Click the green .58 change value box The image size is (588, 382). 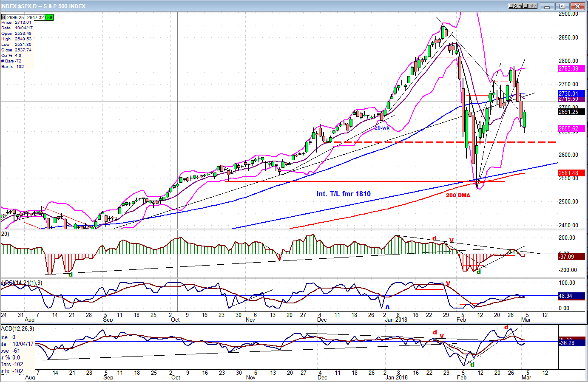[x=49, y=17]
